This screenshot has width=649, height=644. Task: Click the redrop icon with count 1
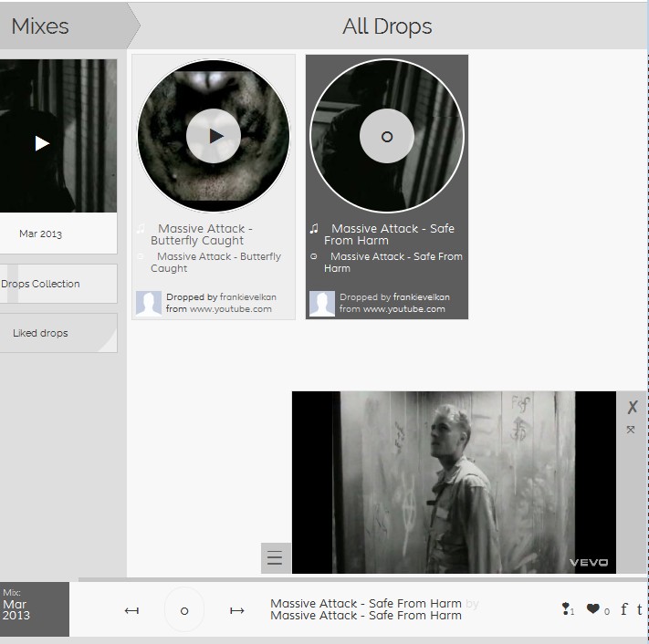pos(568,608)
